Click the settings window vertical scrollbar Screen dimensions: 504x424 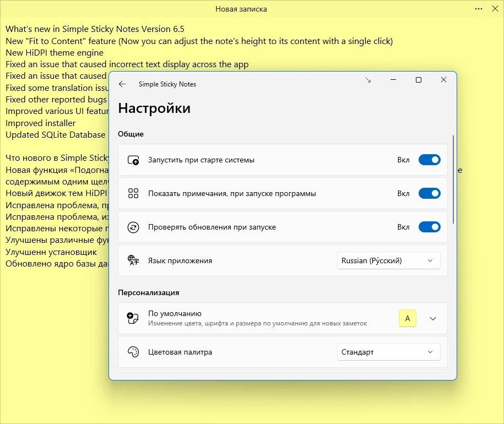coord(453,180)
